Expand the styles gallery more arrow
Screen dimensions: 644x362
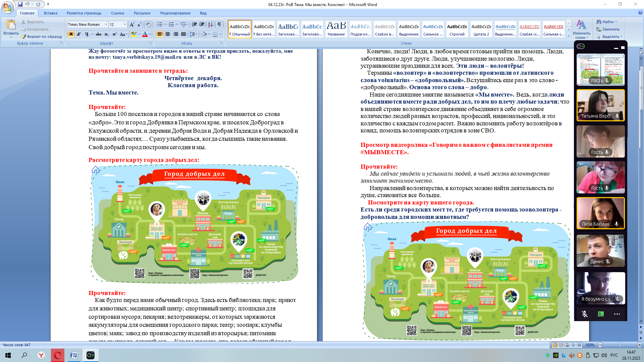pyautogui.click(x=569, y=36)
